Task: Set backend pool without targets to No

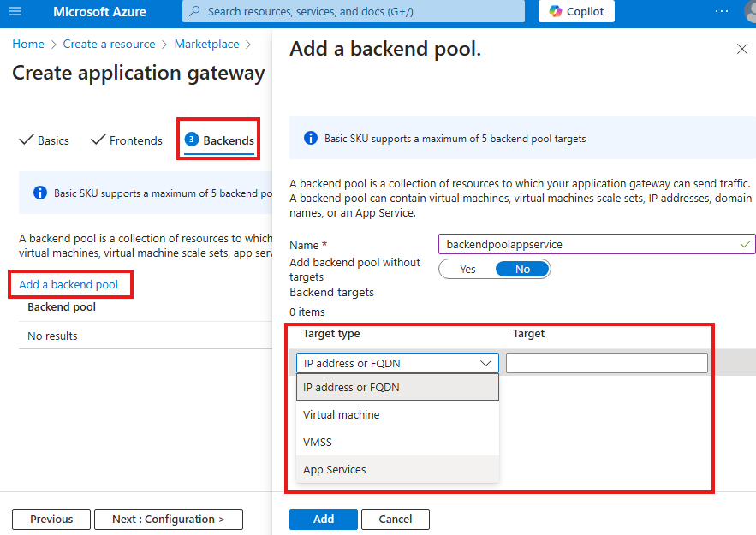Action: [x=522, y=269]
